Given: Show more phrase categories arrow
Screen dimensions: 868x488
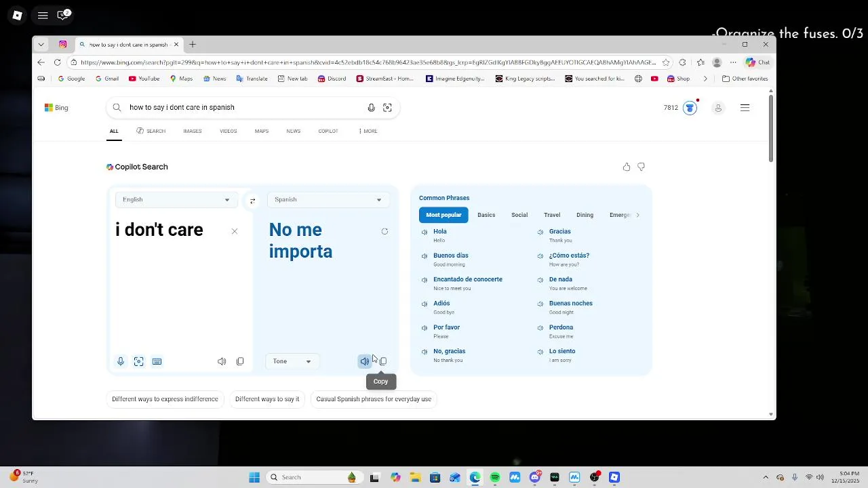Looking at the screenshot, I should pos(637,215).
